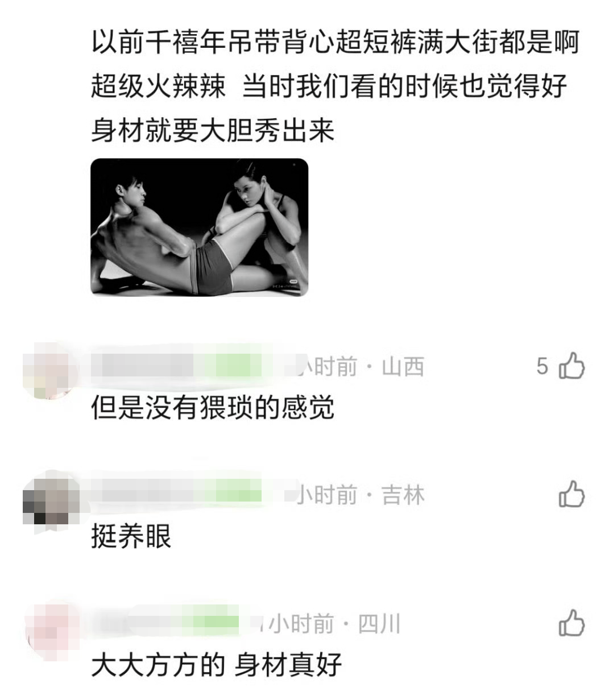The width and height of the screenshot is (613, 700).
Task: Open the blurred username of 四川 commenter
Action: pyautogui.click(x=139, y=623)
